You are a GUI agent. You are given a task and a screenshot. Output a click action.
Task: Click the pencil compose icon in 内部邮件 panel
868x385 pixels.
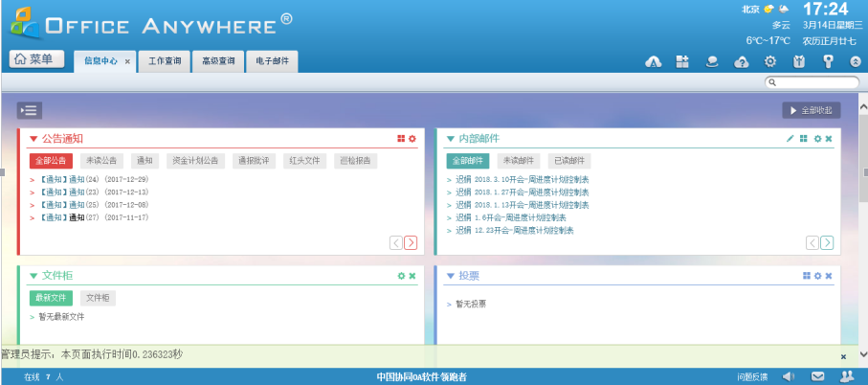[x=790, y=139]
